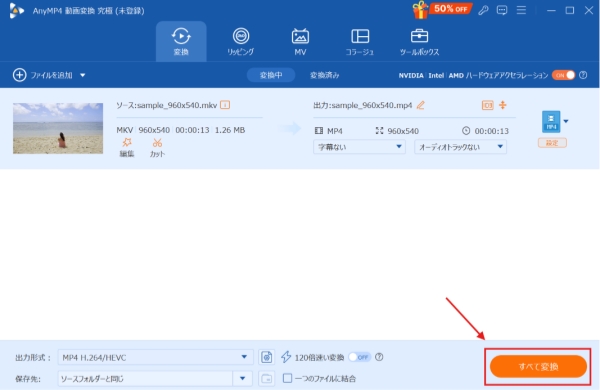
Task: Click the output resolution 960x540 icon
Action: coord(379,131)
